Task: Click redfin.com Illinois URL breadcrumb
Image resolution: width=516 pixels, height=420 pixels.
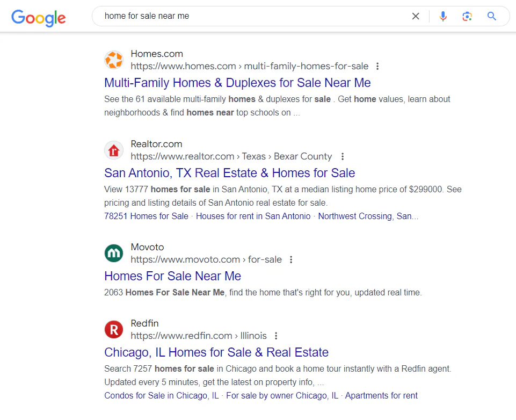Action: (x=199, y=336)
